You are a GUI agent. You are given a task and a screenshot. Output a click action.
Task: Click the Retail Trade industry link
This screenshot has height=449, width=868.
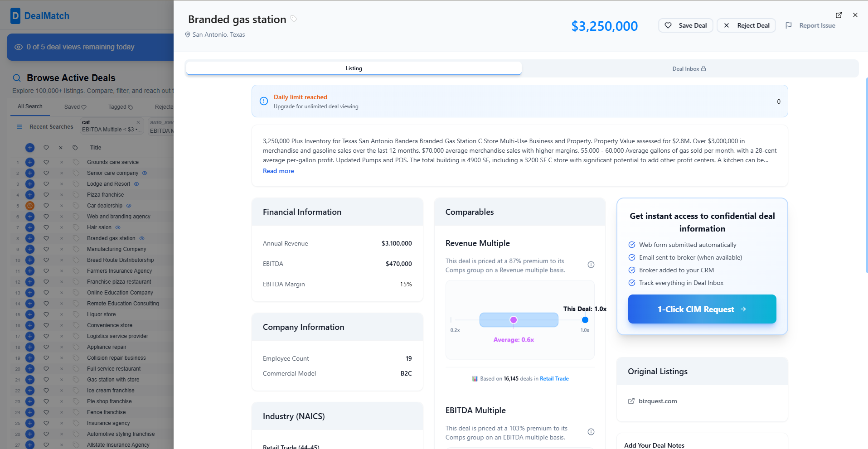(x=554, y=379)
